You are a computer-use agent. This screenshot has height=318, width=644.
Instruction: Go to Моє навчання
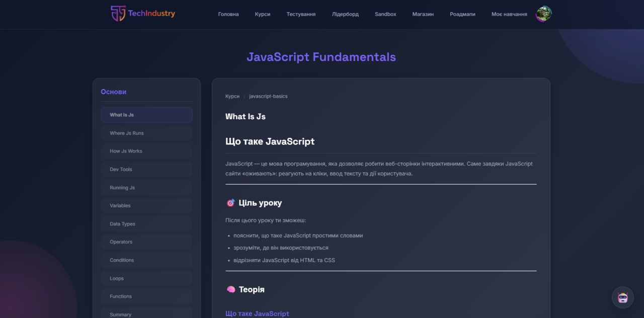click(x=509, y=14)
